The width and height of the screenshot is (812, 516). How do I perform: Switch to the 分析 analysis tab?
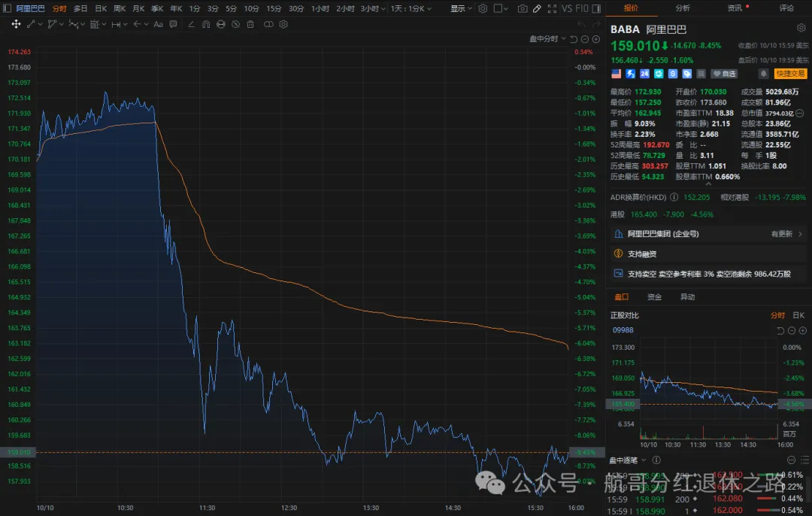[x=683, y=8]
